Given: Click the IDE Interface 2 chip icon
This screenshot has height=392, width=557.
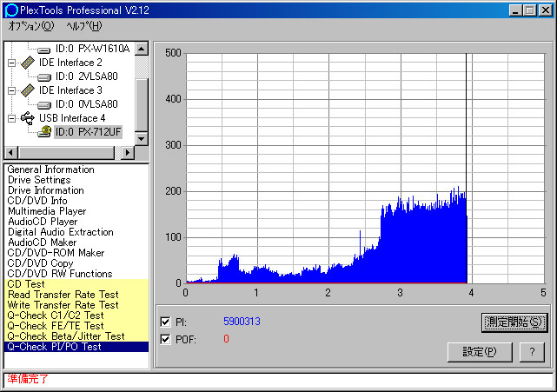Looking at the screenshot, I should pos(28,63).
